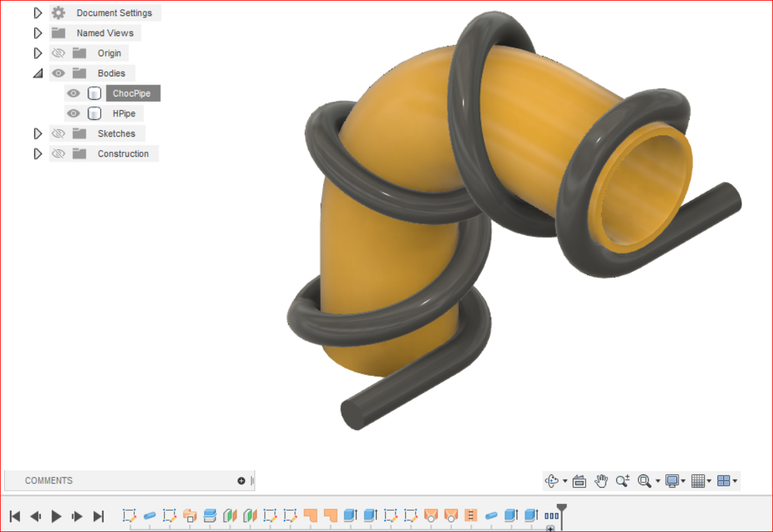The image size is (773, 532).
Task: Click the Origin label
Action: point(109,53)
